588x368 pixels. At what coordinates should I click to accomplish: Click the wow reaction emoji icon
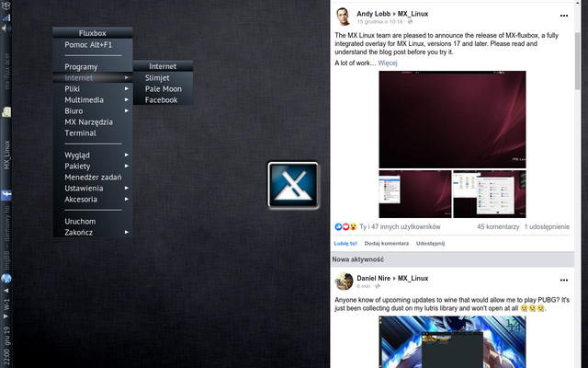(x=353, y=227)
